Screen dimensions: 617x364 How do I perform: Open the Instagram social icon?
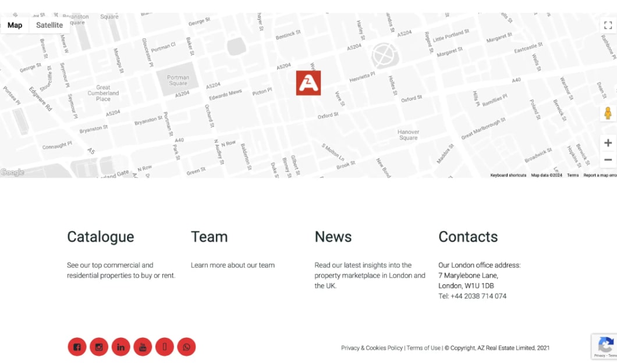point(99,347)
